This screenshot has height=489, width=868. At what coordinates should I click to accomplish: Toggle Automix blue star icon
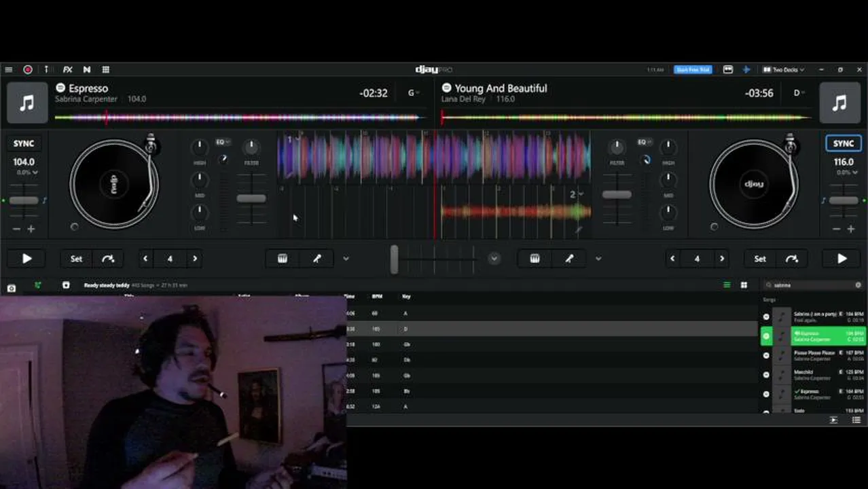click(746, 69)
